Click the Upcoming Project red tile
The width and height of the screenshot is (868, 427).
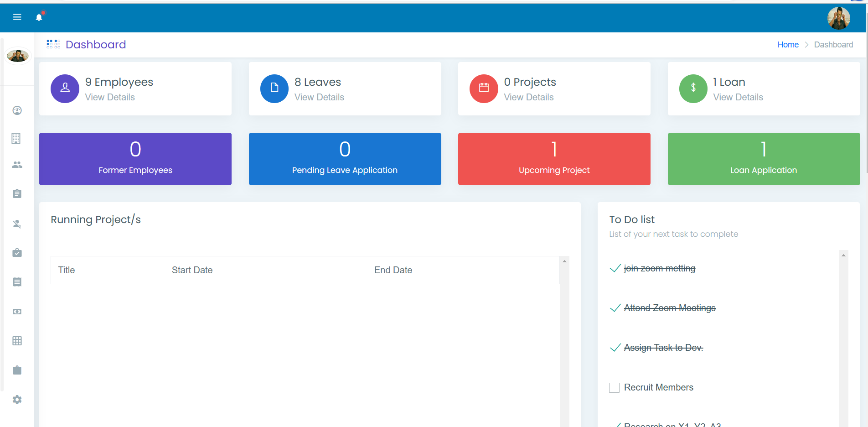pos(554,159)
